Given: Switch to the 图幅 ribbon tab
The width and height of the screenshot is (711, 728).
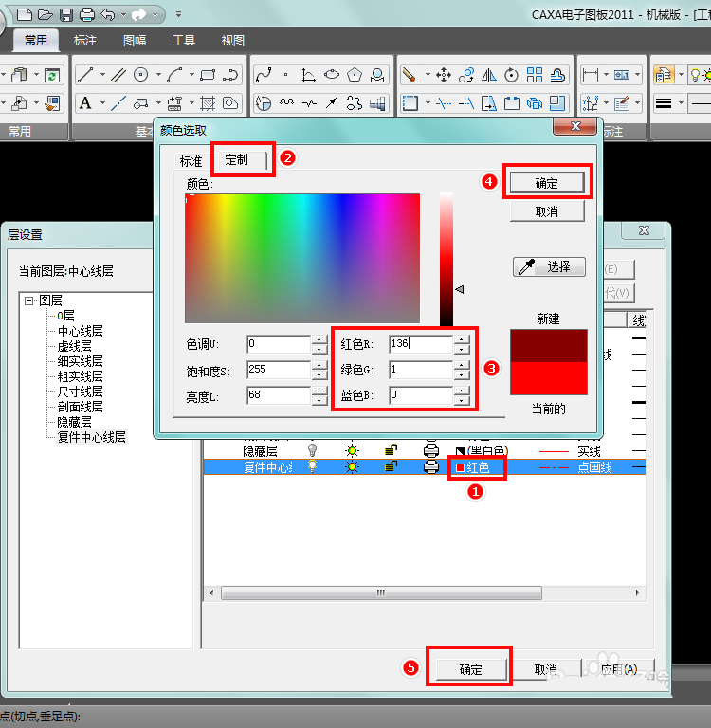Looking at the screenshot, I should tap(135, 41).
